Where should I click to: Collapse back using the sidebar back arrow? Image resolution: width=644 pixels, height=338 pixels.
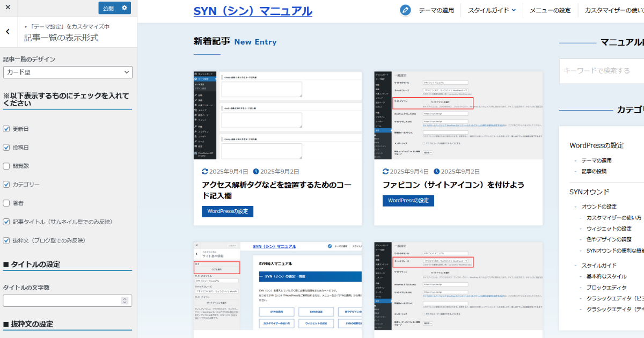pos(8,31)
